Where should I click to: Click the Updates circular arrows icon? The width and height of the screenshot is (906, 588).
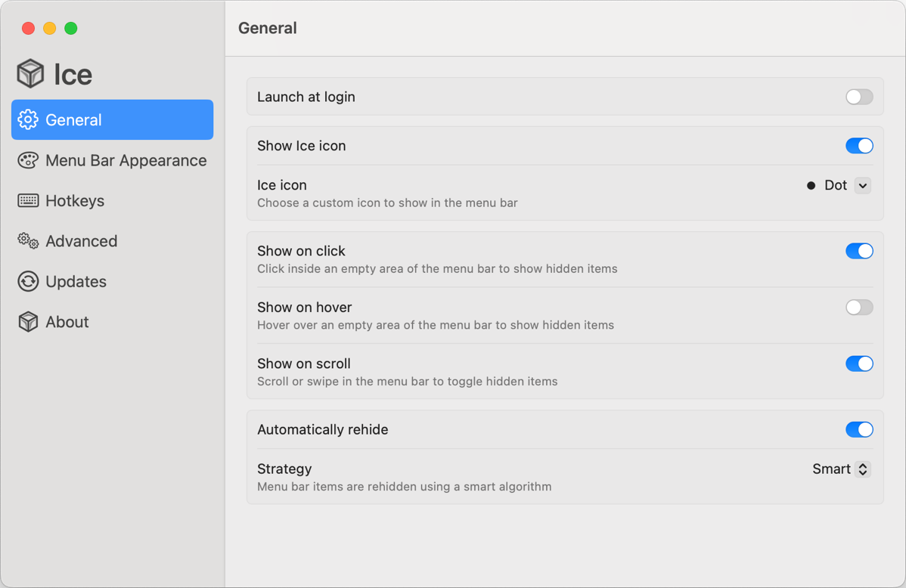point(28,281)
